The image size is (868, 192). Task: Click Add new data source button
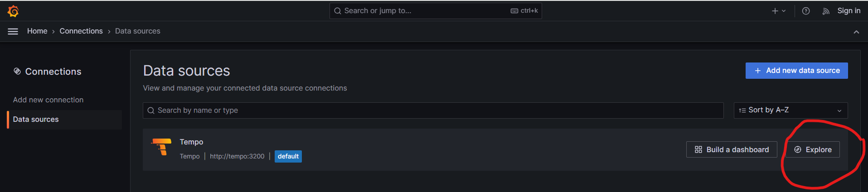click(796, 71)
